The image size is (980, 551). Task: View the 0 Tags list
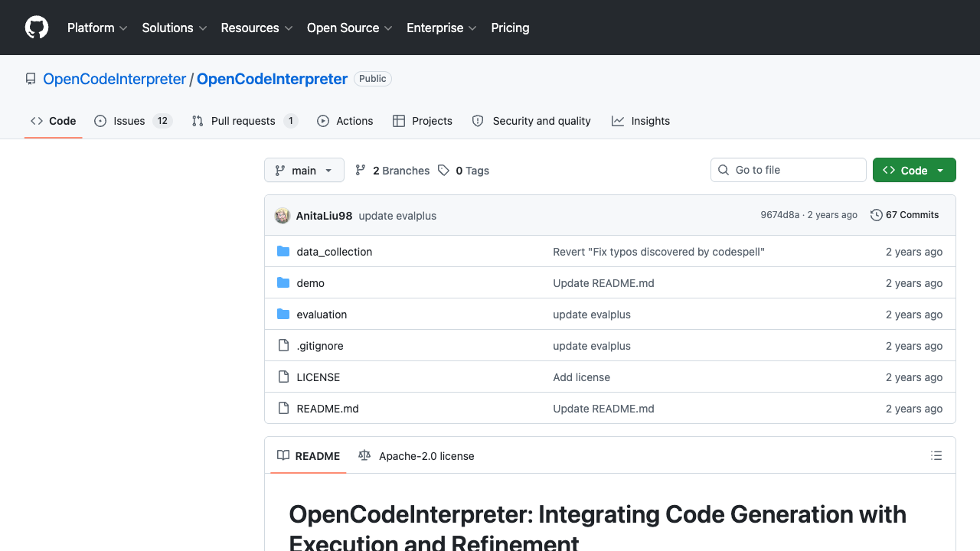coord(464,171)
